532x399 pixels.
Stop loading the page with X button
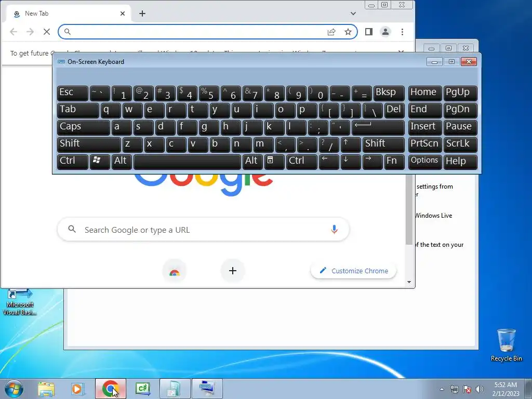(x=47, y=32)
